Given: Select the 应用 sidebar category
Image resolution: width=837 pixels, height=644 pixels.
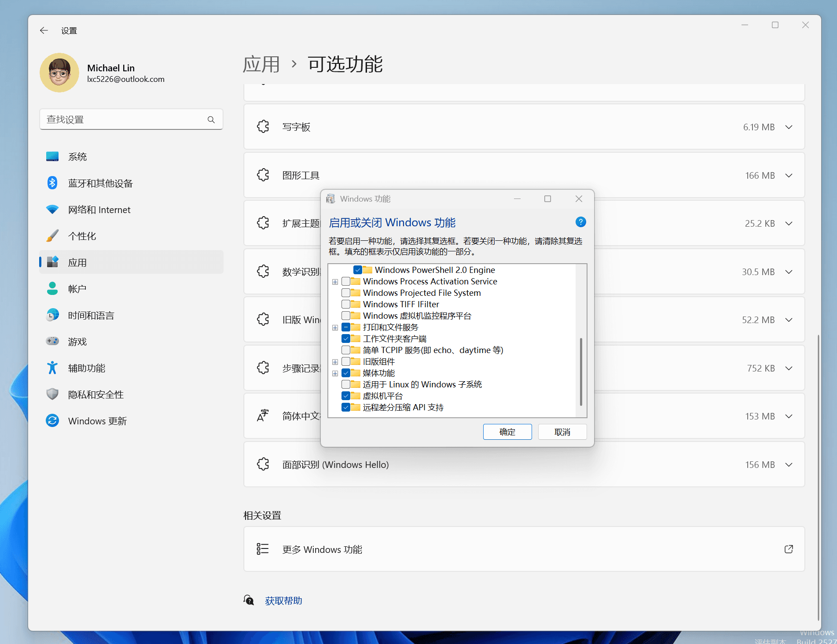Looking at the screenshot, I should click(x=131, y=262).
